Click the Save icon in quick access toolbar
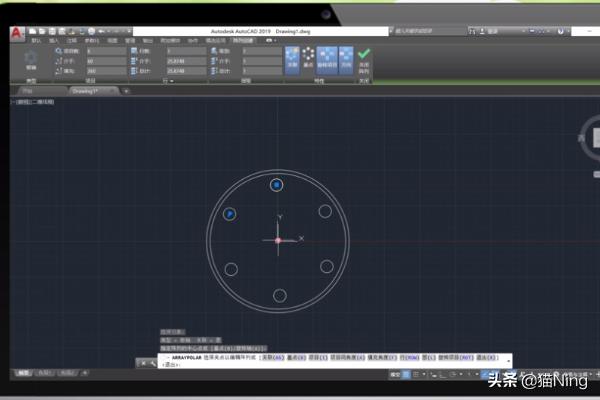This screenshot has width=600, height=400. [x=52, y=31]
